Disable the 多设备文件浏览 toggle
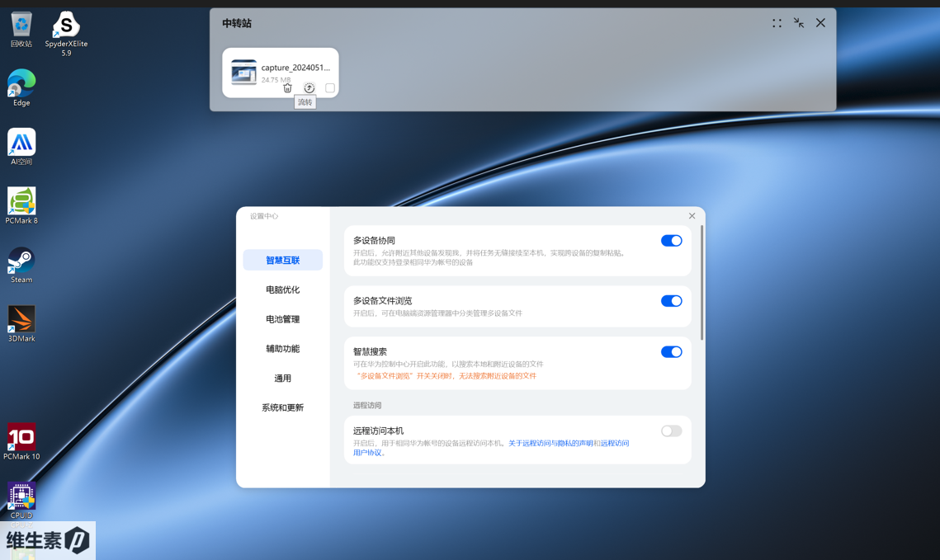The image size is (940, 560). (671, 301)
